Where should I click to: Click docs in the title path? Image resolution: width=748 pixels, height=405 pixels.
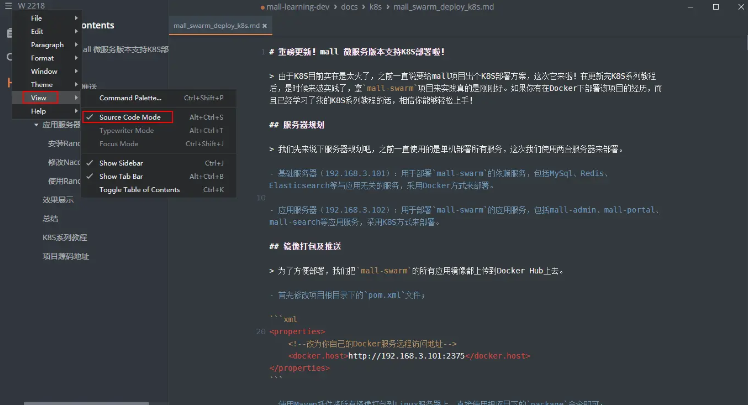[349, 7]
